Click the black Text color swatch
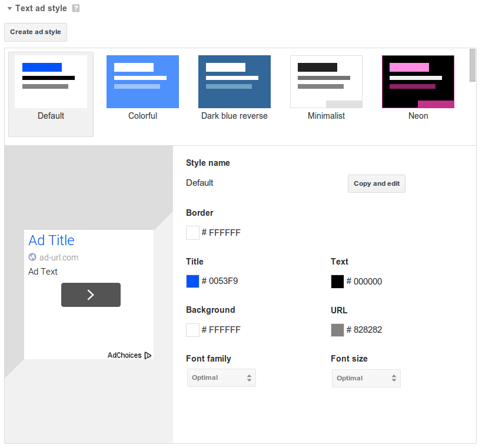482x448 pixels. (337, 282)
